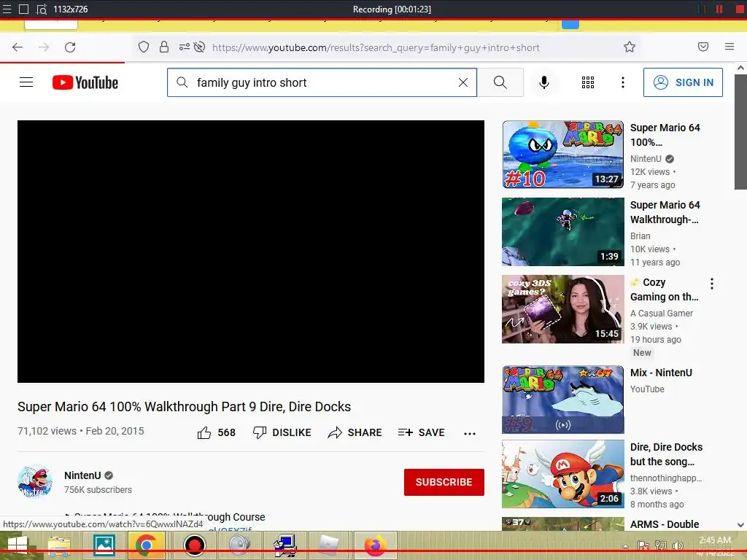Screen dimensions: 747x560
Task: Open options for Cozy Gaming video
Action: pyautogui.click(x=712, y=284)
